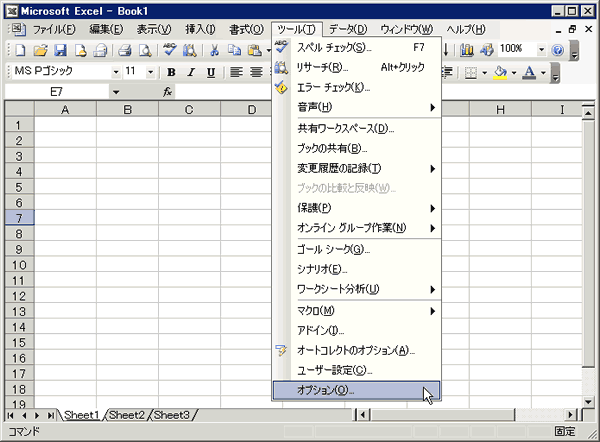
Task: Choose ゴール シーク(G) menu item
Action: [x=357, y=250]
